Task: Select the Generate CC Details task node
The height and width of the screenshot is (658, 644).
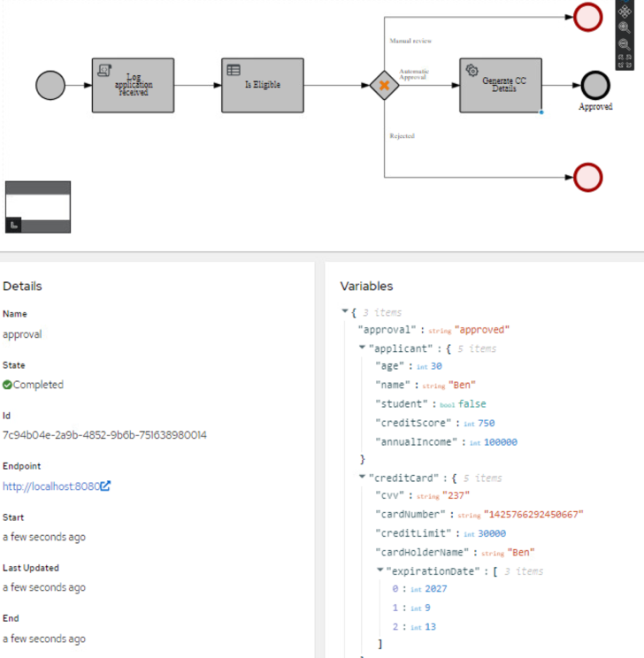Action: tap(501, 86)
